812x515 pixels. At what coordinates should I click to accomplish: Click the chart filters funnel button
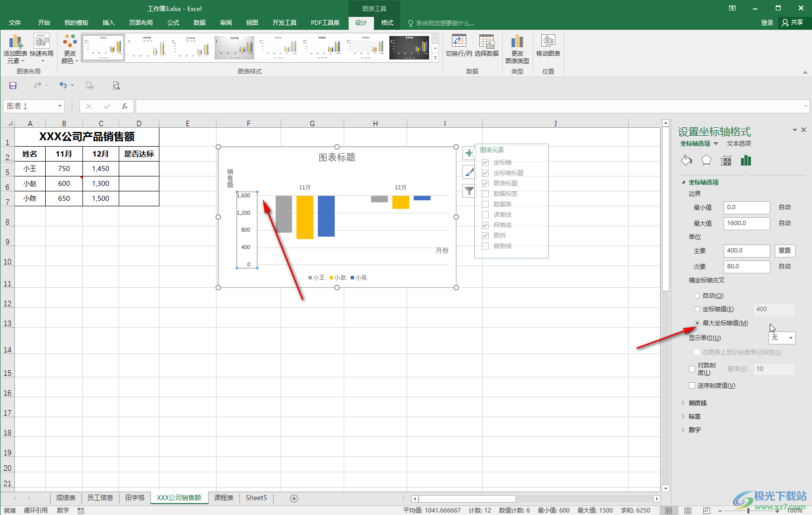[x=469, y=190]
